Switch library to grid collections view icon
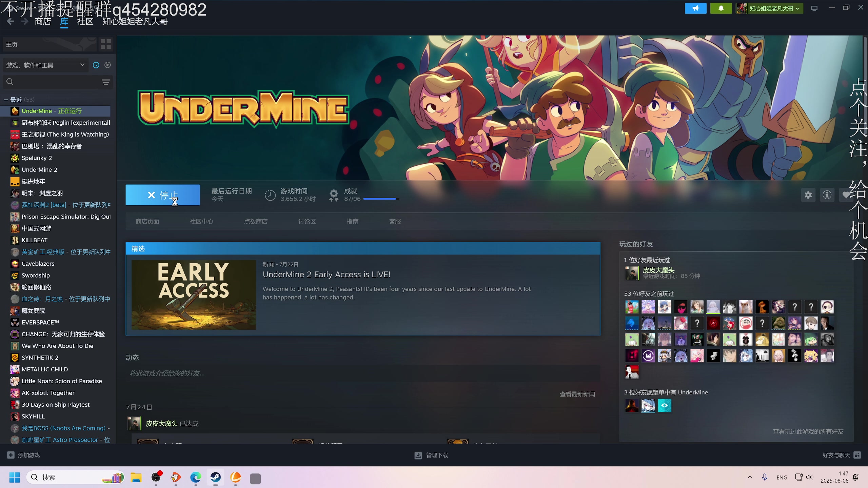Viewport: 868px width, 488px height. [x=106, y=44]
